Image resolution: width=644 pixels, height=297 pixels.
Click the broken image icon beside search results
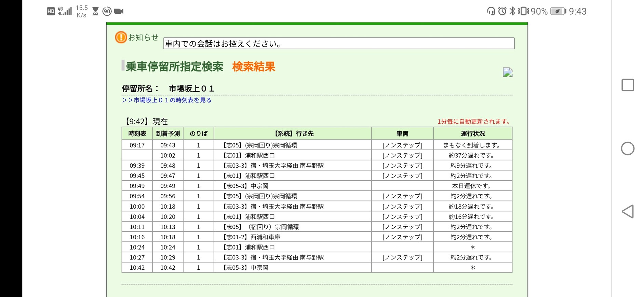[507, 72]
